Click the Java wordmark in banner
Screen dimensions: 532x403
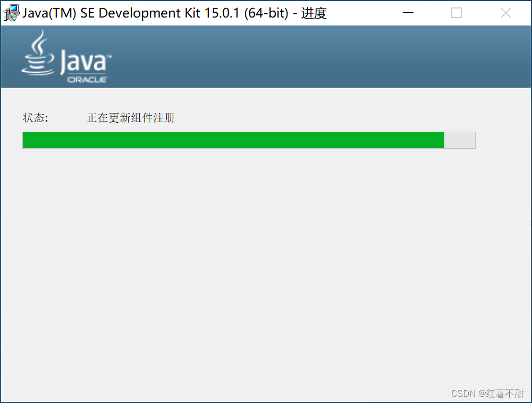(x=86, y=62)
